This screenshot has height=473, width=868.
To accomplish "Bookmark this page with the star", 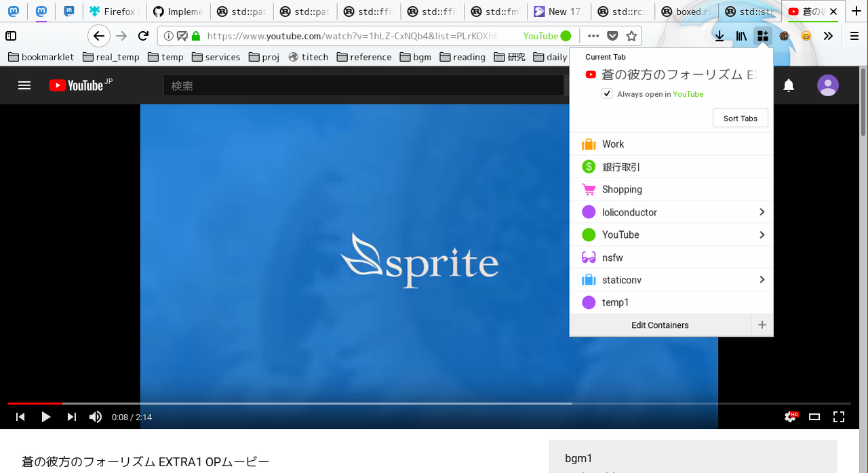I will [x=631, y=36].
